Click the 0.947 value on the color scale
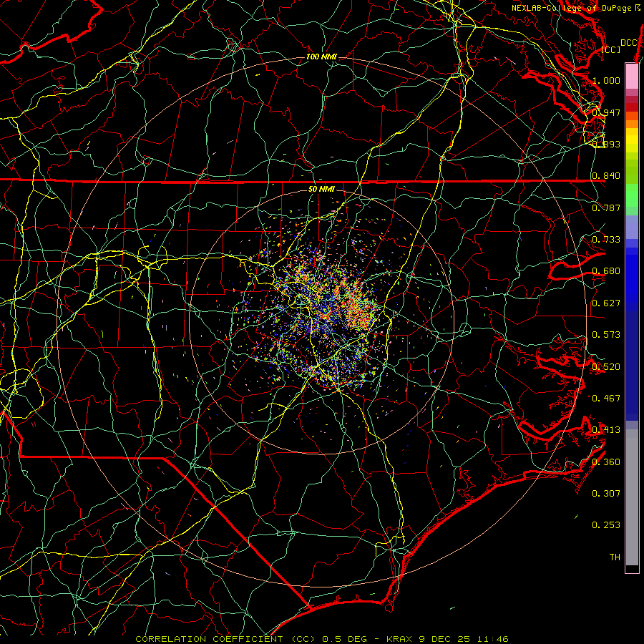This screenshot has width=644, height=644. coord(606,112)
